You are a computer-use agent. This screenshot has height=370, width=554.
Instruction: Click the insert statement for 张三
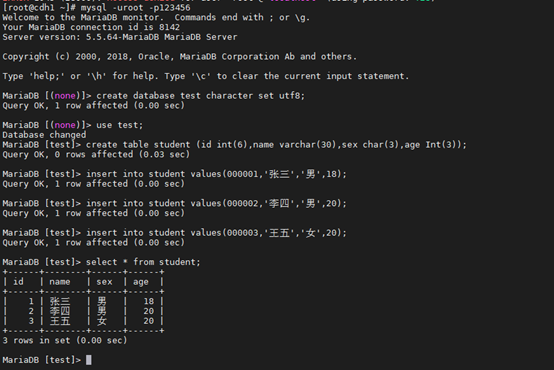[x=216, y=174]
